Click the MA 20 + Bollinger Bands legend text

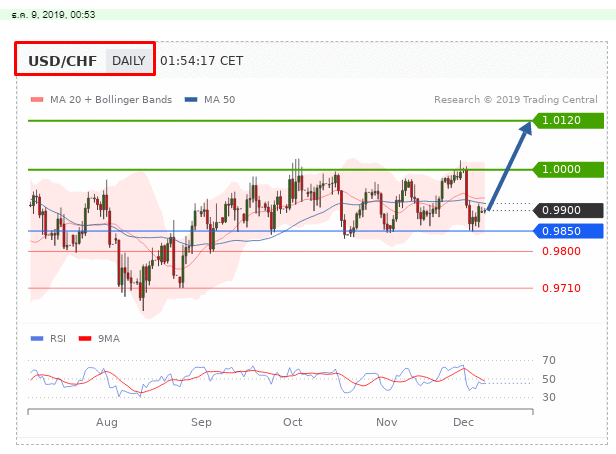coord(111,100)
